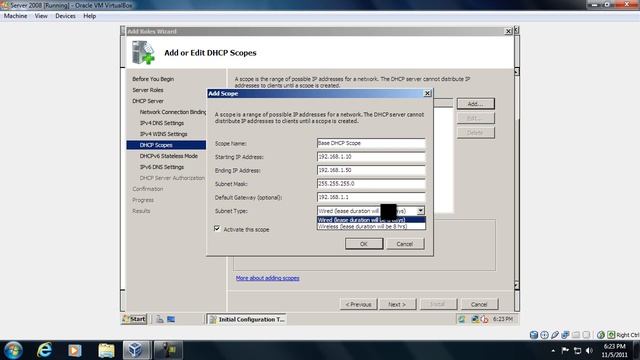
Task: Select the Network Connection Bindings step
Action: coord(173,112)
